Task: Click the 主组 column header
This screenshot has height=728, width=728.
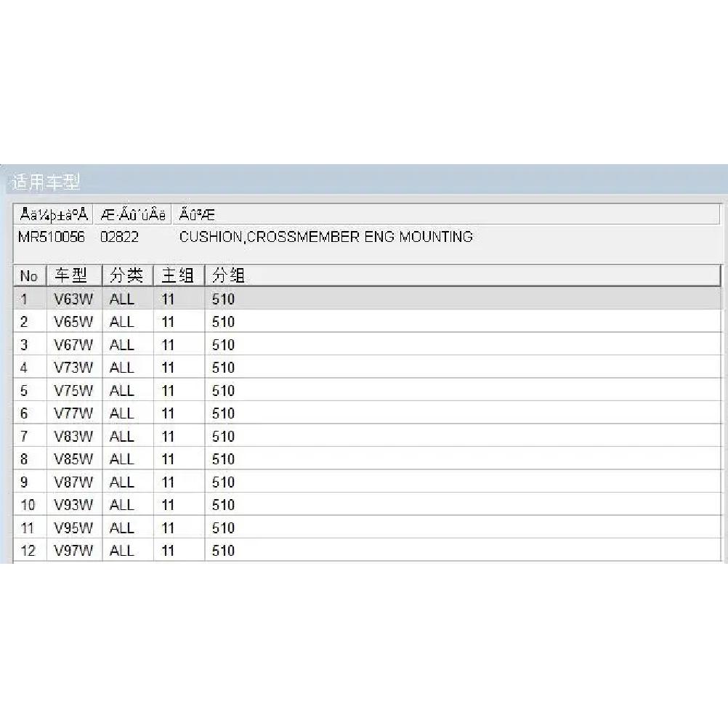Action: click(x=179, y=276)
